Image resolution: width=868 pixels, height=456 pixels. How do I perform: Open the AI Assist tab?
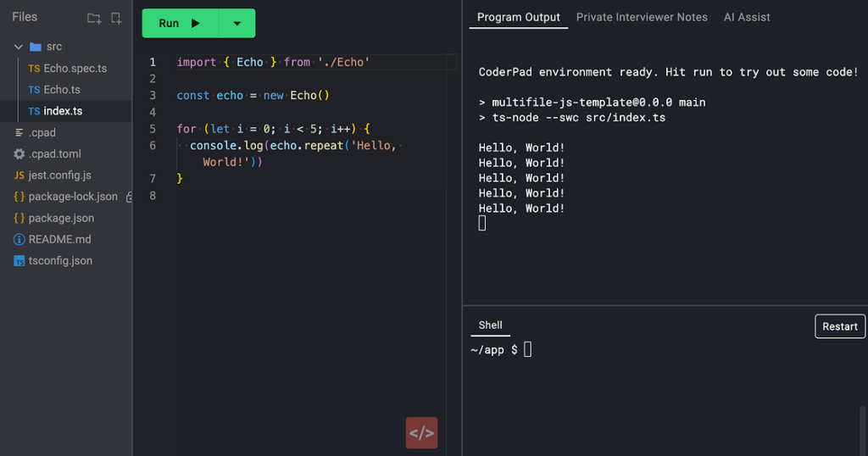pyautogui.click(x=747, y=17)
